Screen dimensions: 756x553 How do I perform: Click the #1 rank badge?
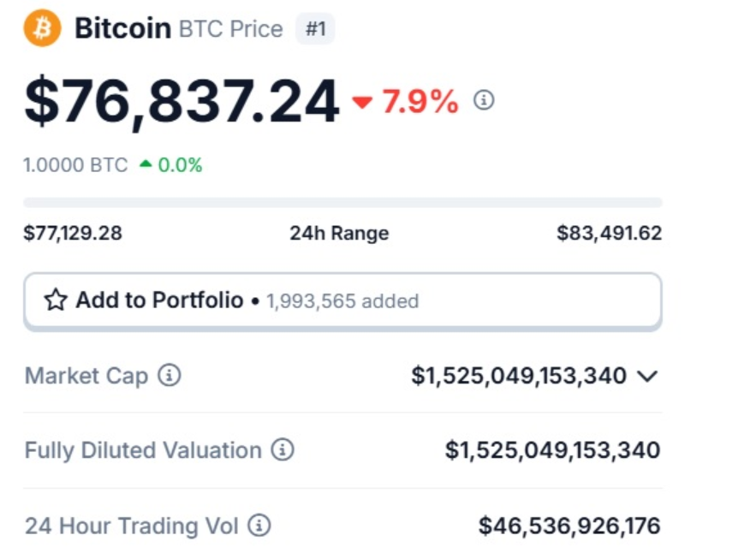(x=315, y=29)
